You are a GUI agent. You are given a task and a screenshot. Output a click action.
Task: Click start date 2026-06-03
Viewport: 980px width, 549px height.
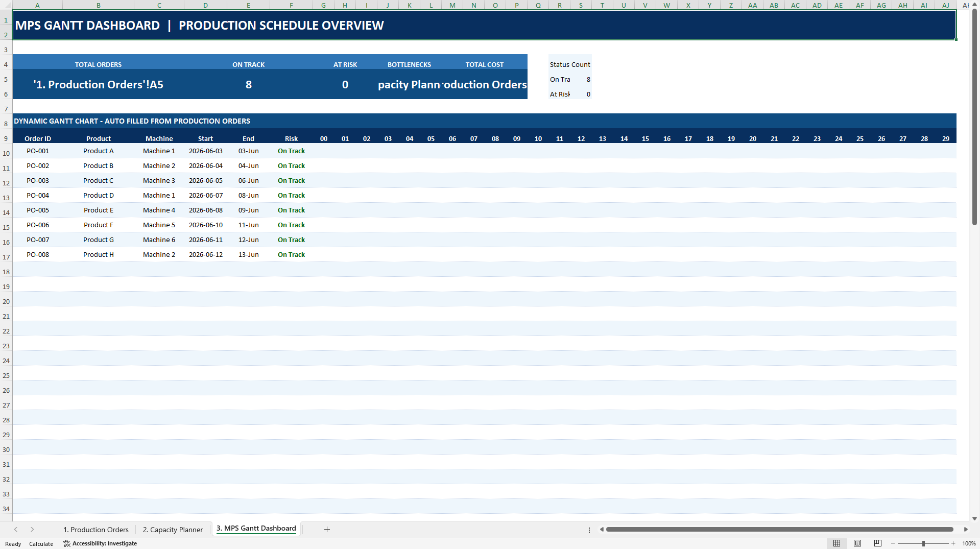(205, 151)
